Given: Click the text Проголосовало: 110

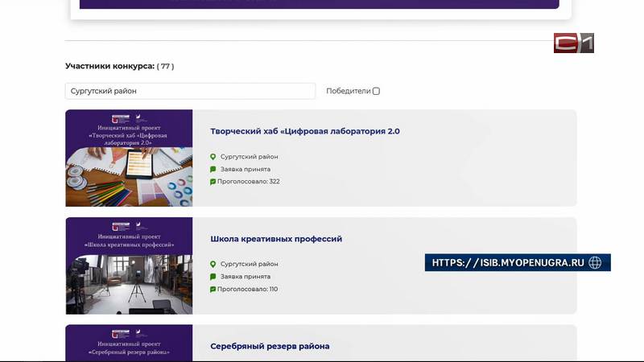Looking at the screenshot, I should 248,289.
